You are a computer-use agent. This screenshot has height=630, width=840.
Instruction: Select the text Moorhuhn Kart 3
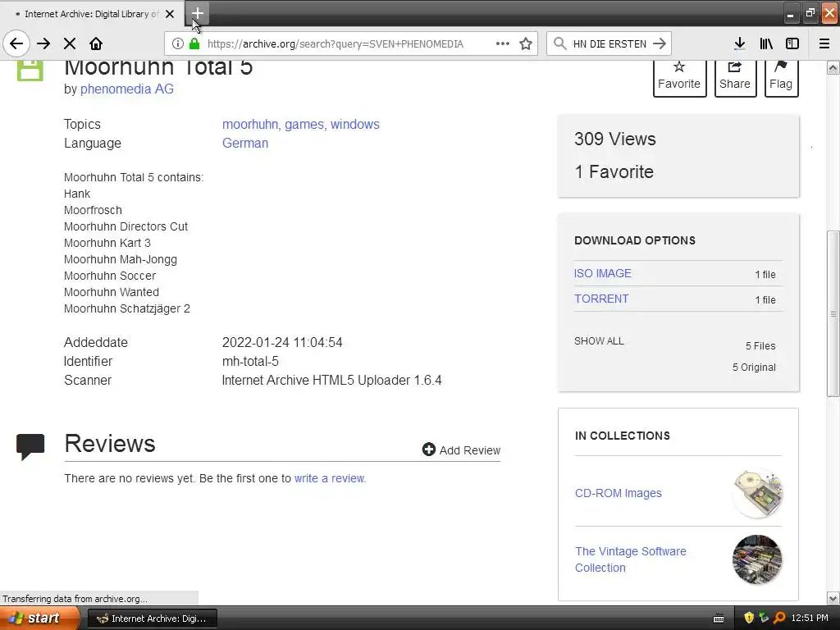click(x=107, y=243)
